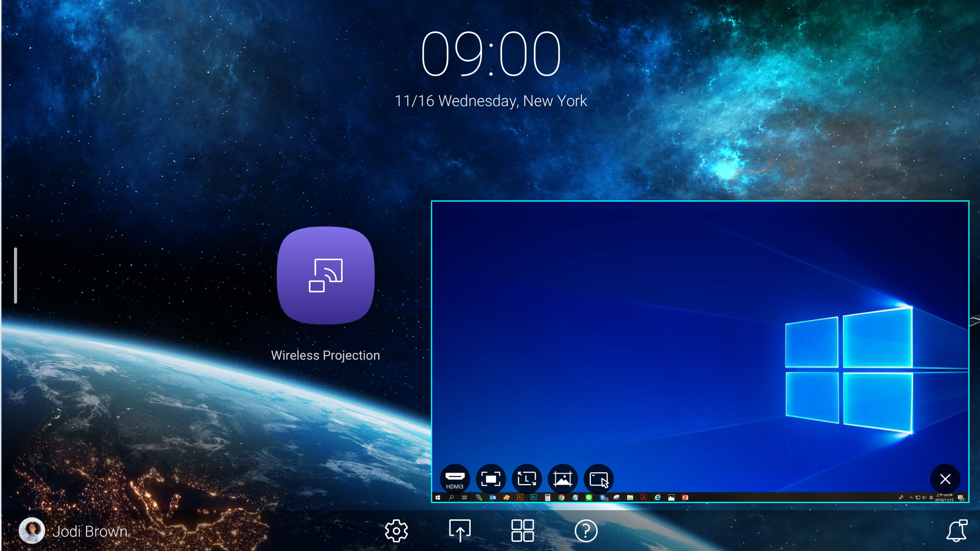Click the volume icon in the preview tray
The width and height of the screenshot is (980, 551).
[924, 498]
